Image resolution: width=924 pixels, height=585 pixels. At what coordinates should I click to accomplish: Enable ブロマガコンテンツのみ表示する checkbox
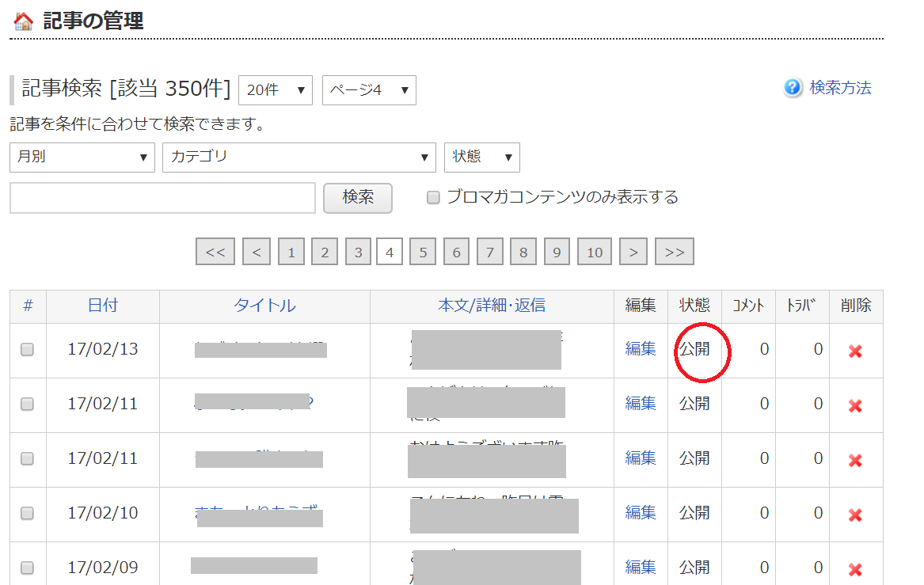click(x=433, y=198)
